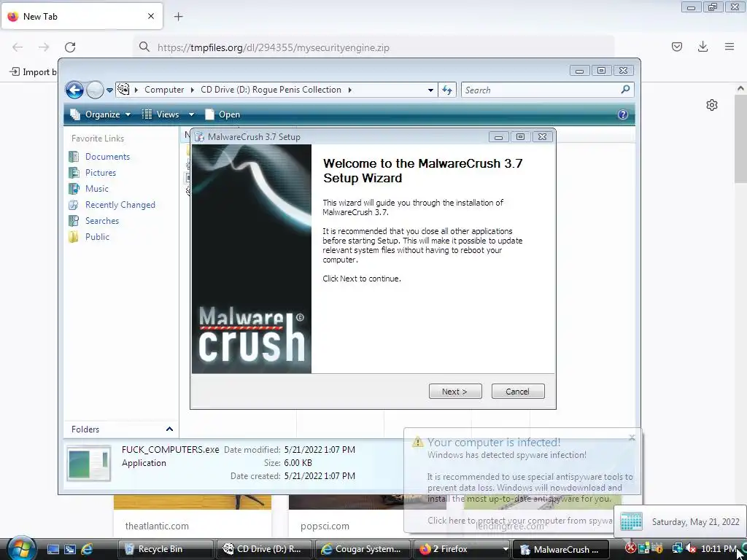Close the infected warning balloon

[632, 437]
